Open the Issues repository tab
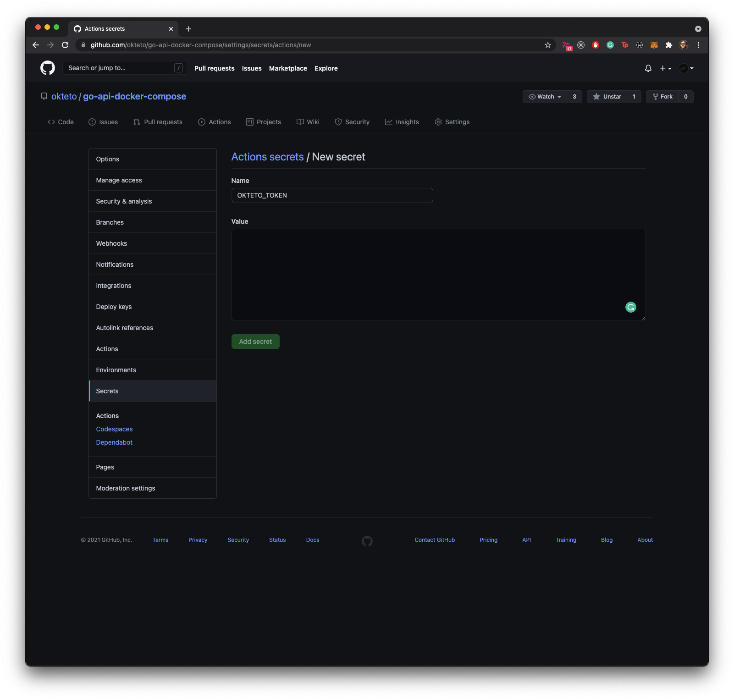This screenshot has width=734, height=700. 103,122
